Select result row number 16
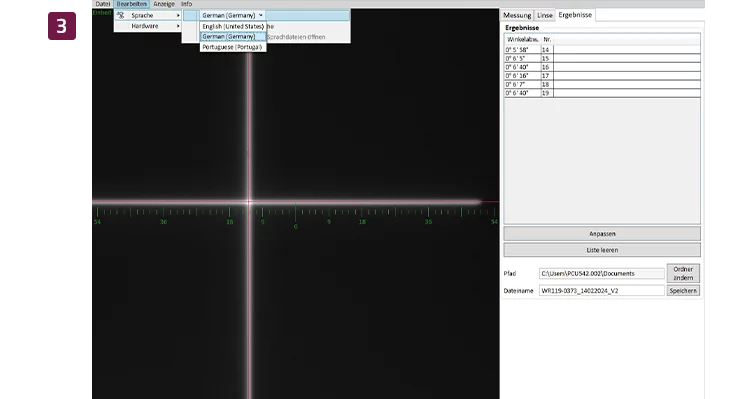Image resolution: width=755 pixels, height=399 pixels. pos(602,67)
